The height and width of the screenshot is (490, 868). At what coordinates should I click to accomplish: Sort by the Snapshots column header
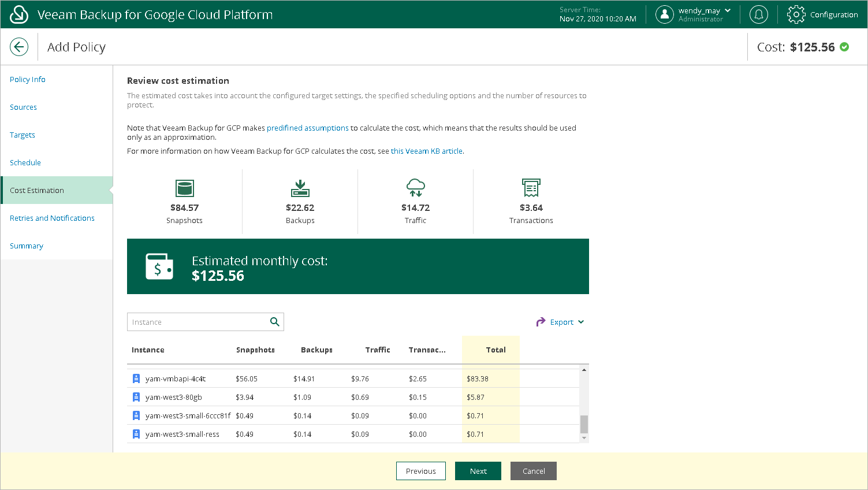255,350
